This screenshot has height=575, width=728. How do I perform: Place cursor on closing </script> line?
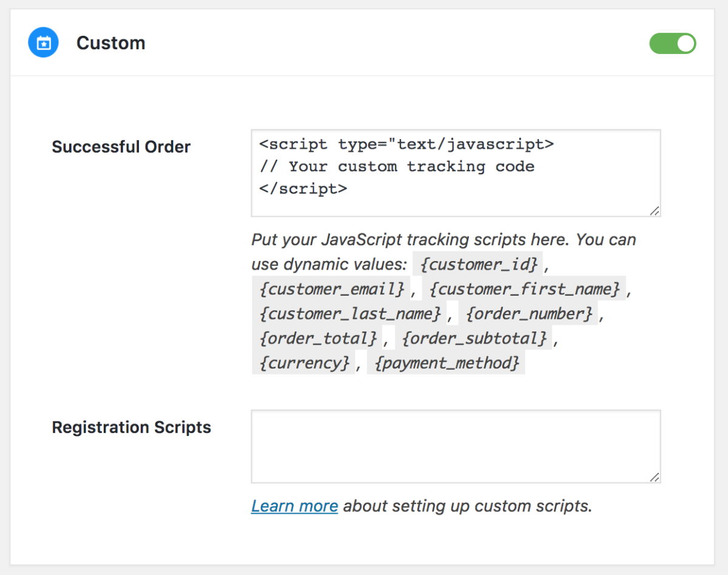click(x=303, y=188)
